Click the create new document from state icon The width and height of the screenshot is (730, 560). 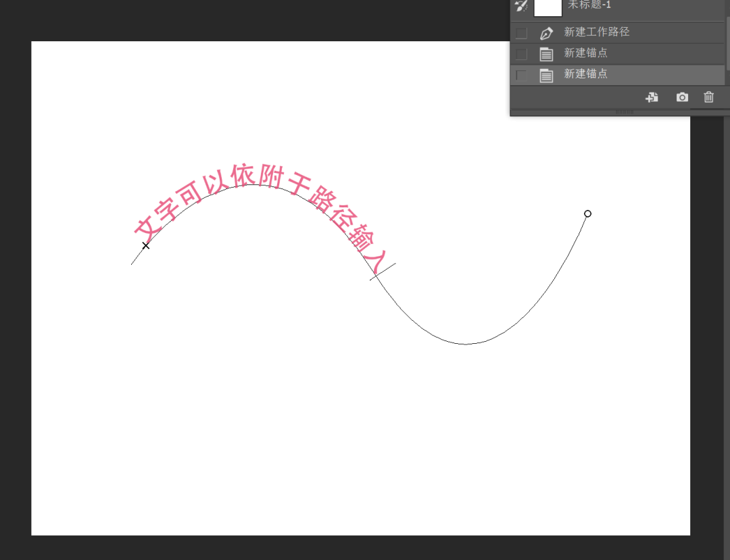[652, 97]
